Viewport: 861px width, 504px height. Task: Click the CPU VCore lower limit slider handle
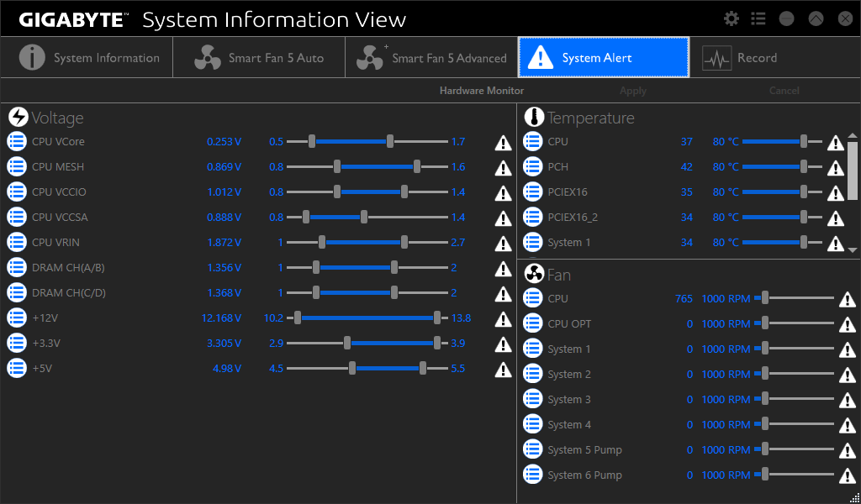(312, 141)
